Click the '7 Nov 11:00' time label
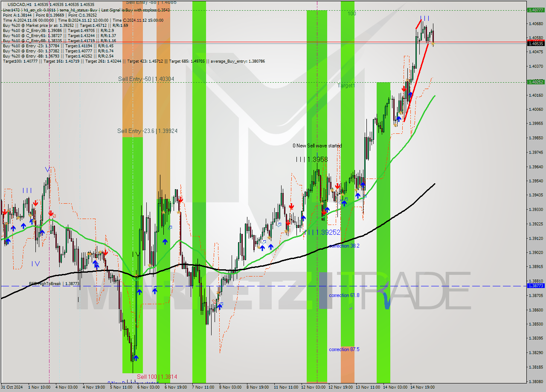546x392 pixels. 203,387
